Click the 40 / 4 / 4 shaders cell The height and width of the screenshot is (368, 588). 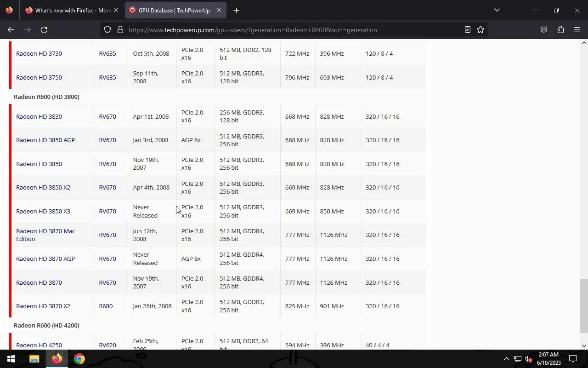point(378,345)
